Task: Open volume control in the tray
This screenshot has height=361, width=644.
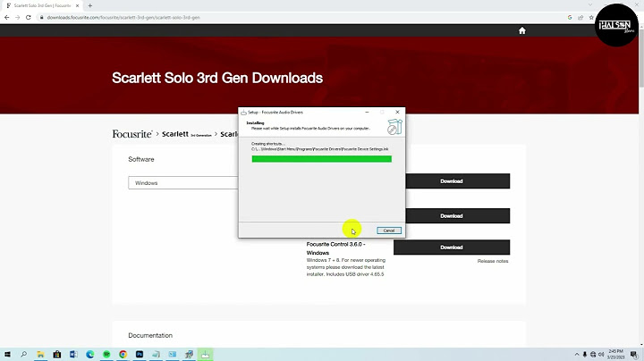Action: point(601,354)
